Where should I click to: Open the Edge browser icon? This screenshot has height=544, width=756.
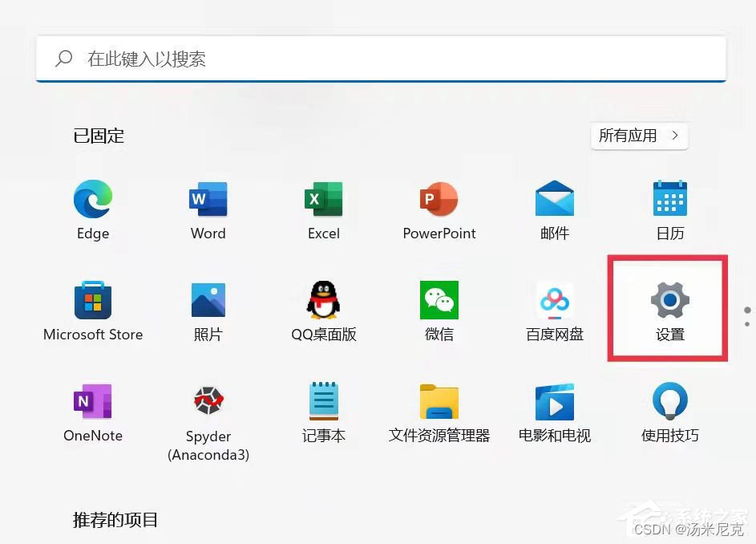click(x=93, y=199)
